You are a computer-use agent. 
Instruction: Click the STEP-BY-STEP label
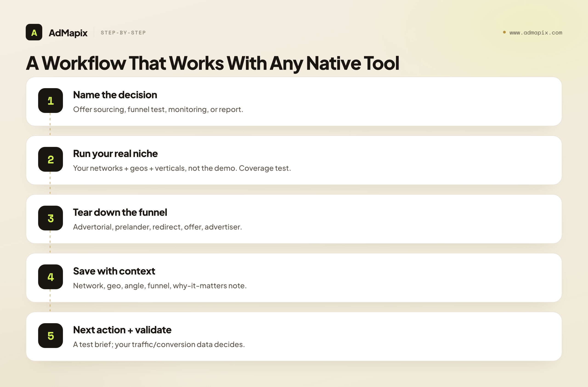[x=123, y=33]
